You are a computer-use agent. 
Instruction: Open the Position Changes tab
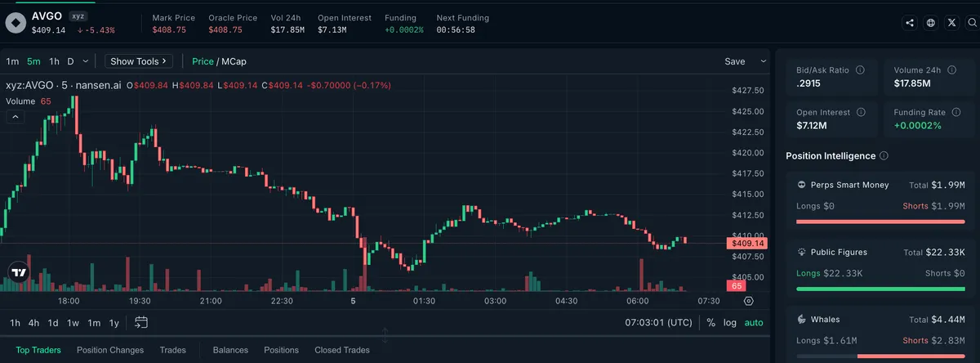coord(110,350)
